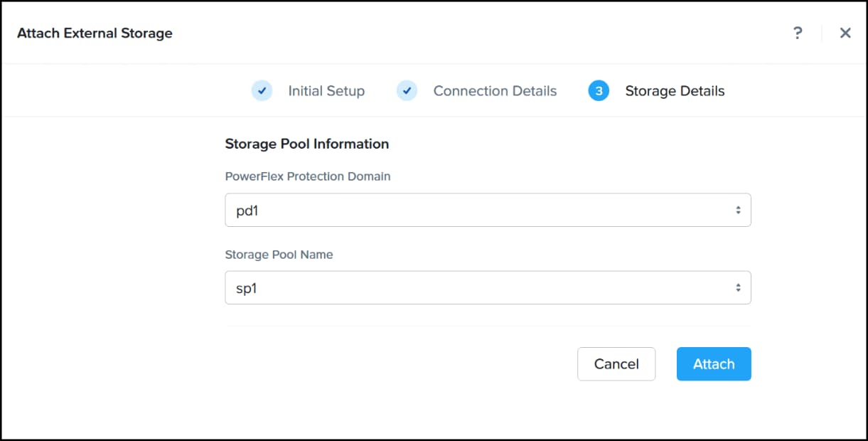Click the Attach button
The image size is (868, 441).
714,364
